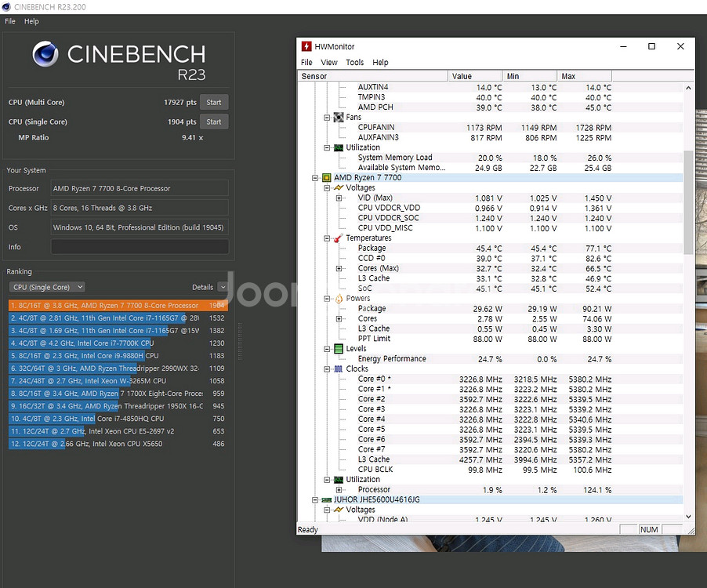Expand the VID (Max) entry
707x588 pixels.
(x=339, y=198)
